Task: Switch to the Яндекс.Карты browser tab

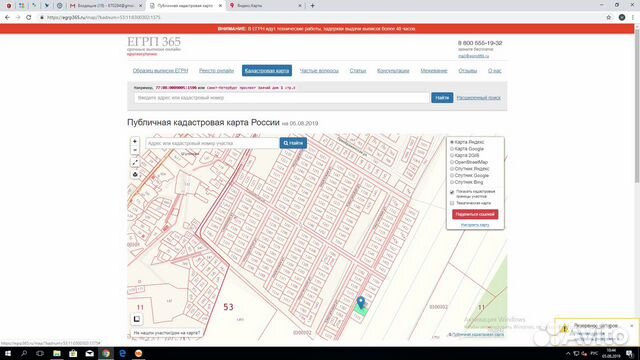Action: [x=262, y=6]
